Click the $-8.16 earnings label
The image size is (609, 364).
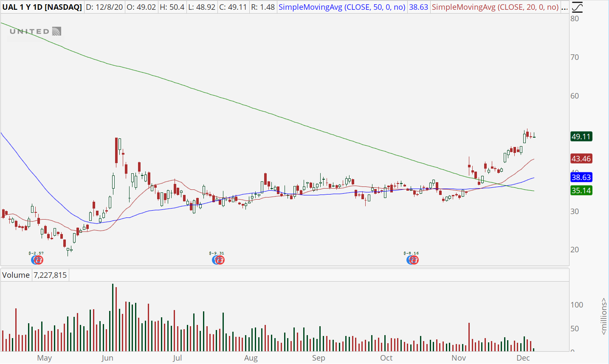point(411,253)
